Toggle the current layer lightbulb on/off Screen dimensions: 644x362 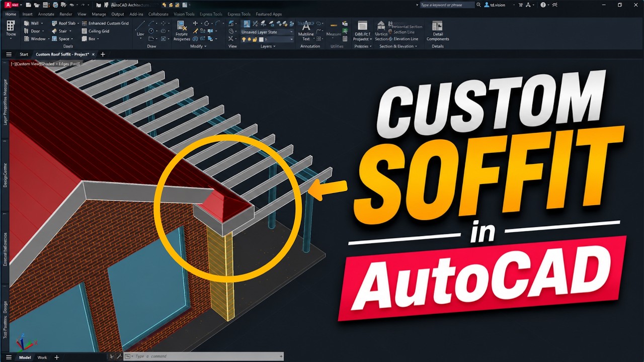[244, 39]
